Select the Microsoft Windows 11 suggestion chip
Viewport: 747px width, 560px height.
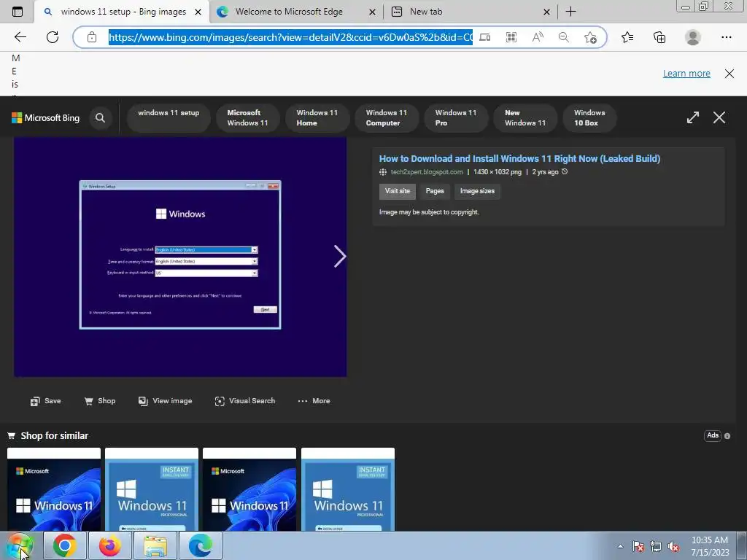click(248, 117)
